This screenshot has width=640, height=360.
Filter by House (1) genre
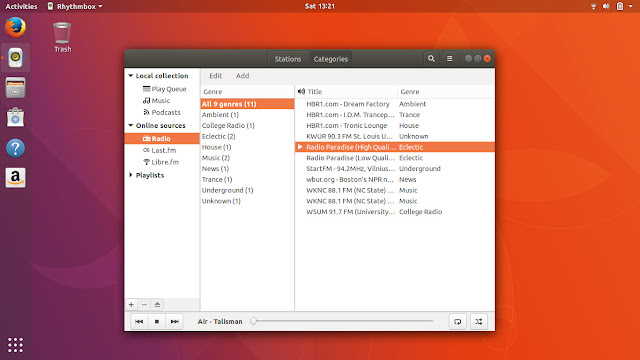[x=247, y=147]
